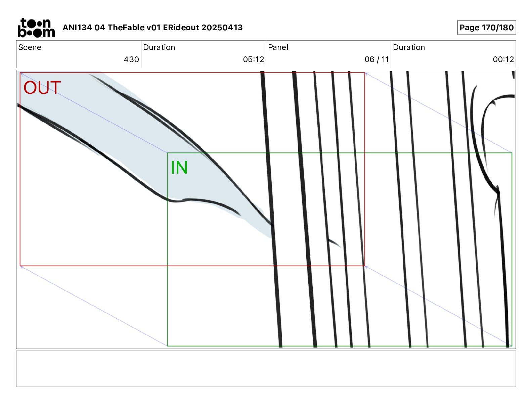Image resolution: width=532 pixels, height=411 pixels.
Task: Click the empty notes box below the panel
Action: point(266,369)
